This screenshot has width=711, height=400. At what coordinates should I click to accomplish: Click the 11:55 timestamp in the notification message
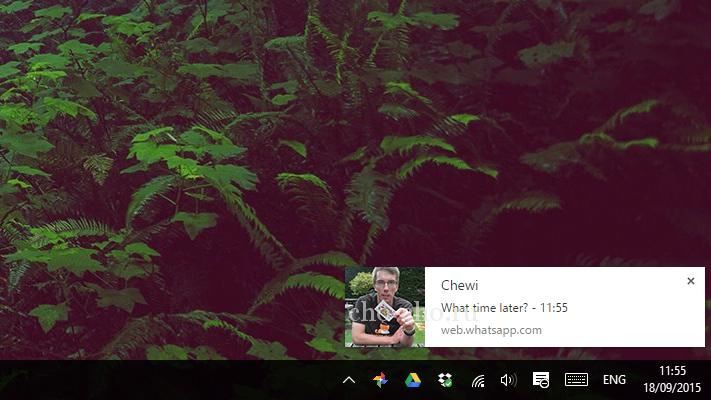coord(554,308)
